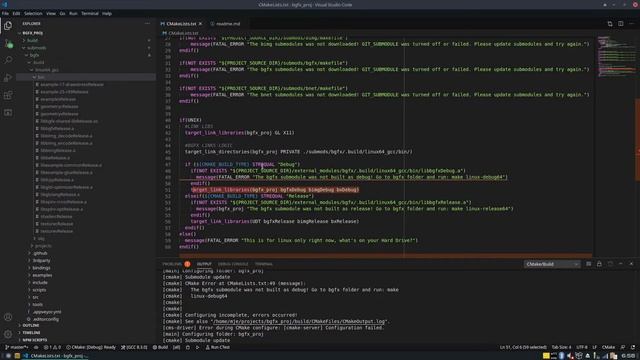Switch to the Debug Console panel tab
This screenshot has width=640, height=360.
233,264
